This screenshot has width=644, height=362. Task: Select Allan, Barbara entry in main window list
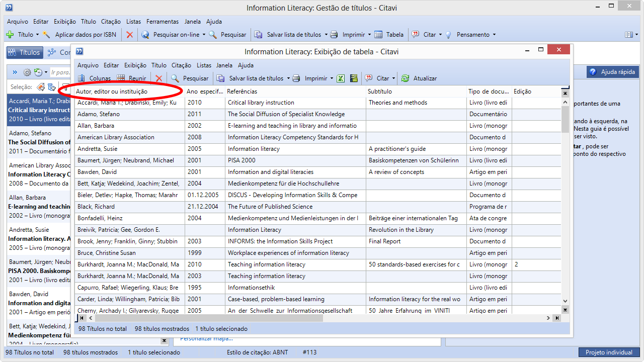(x=39, y=206)
